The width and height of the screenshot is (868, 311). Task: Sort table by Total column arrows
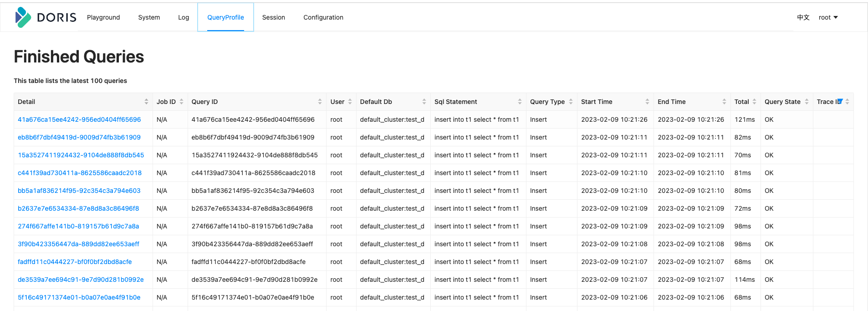coord(754,102)
